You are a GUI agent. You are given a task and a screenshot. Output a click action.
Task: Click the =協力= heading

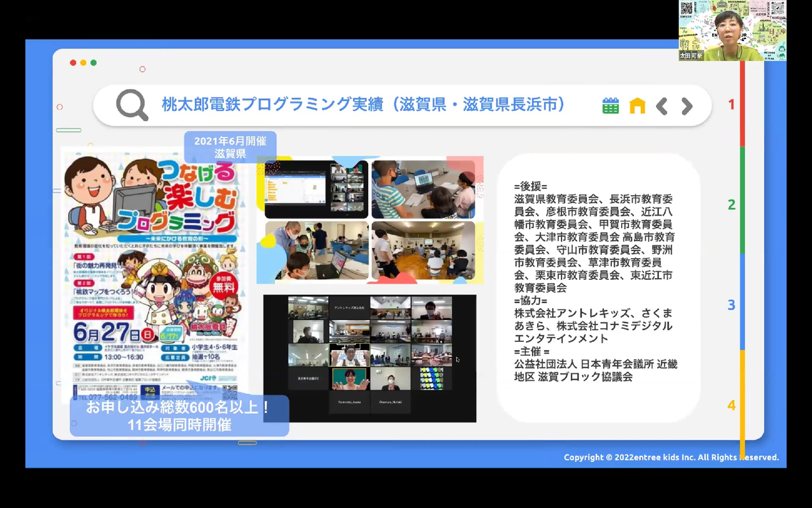pos(531,301)
